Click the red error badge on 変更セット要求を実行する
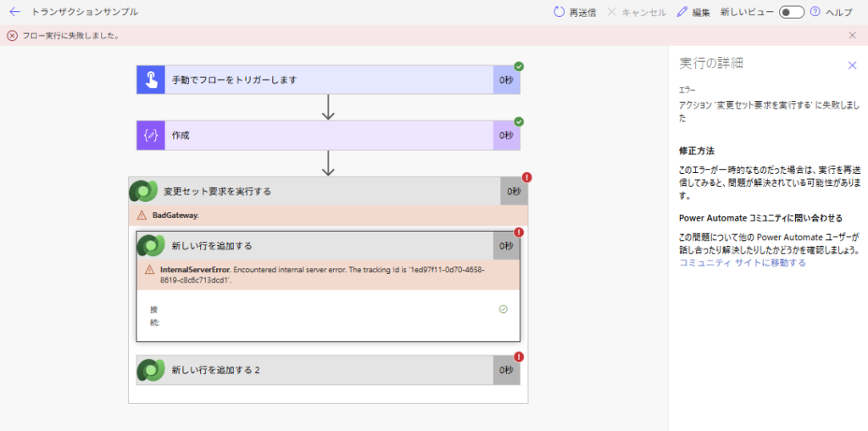Image resolution: width=868 pixels, height=431 pixels. coord(526,177)
